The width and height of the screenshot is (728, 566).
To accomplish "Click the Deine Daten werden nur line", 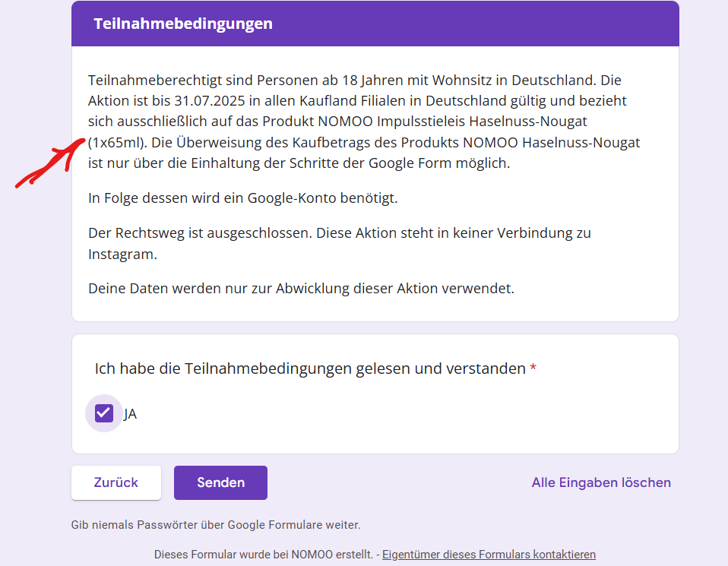I will coord(302,289).
